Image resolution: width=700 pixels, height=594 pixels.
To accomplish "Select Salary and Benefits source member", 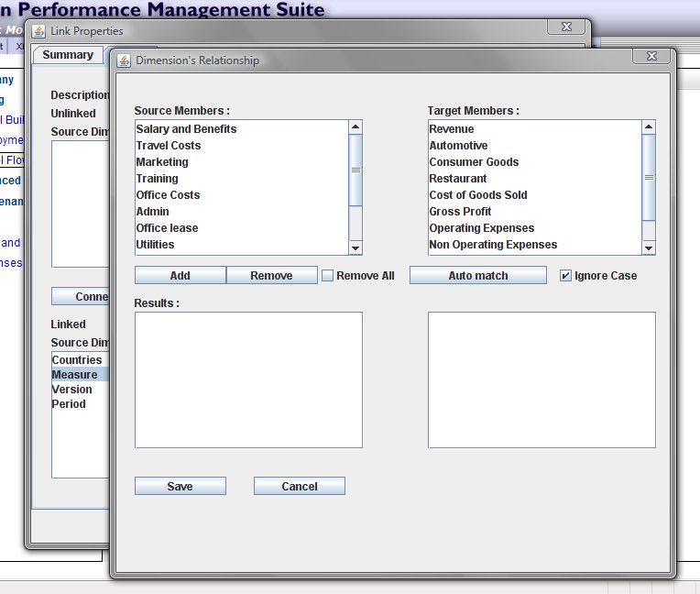I will [186, 129].
